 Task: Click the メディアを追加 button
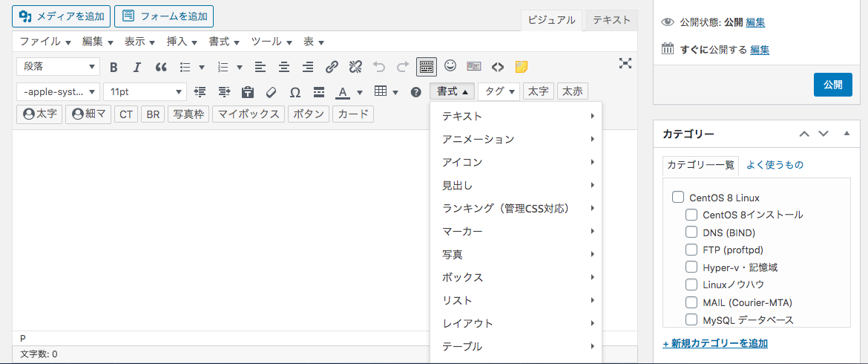pyautogui.click(x=62, y=16)
